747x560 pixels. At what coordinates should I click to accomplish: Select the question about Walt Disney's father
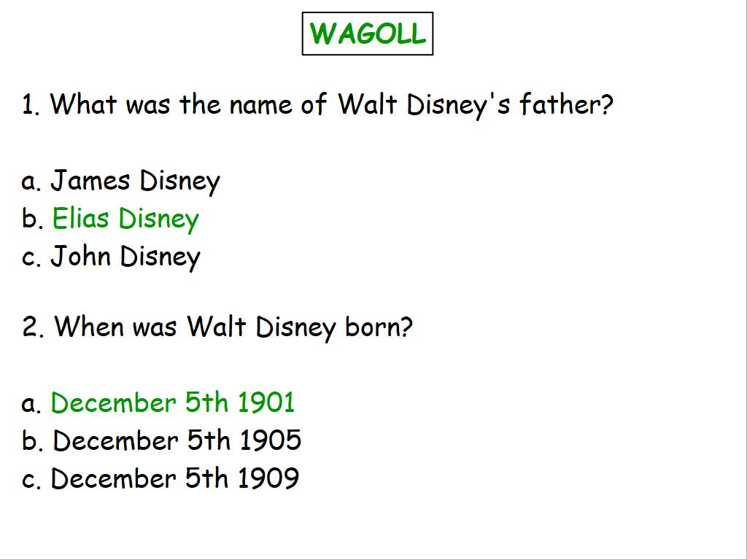317,105
